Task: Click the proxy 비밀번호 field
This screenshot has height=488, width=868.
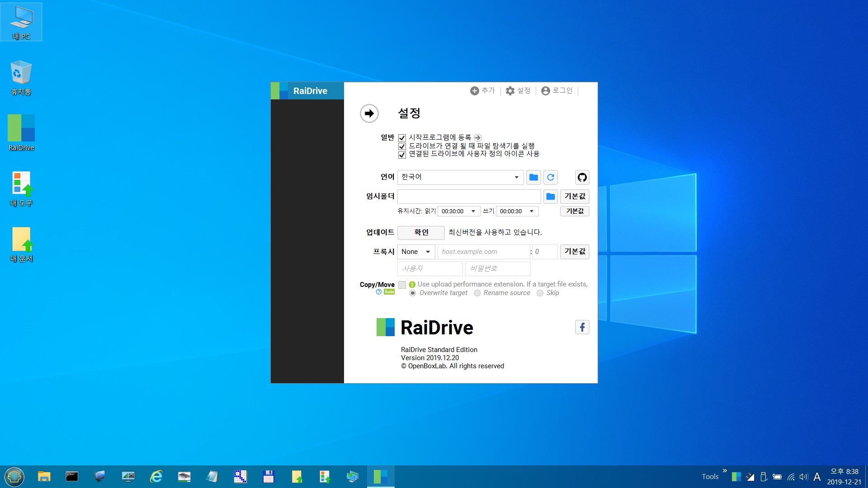Action: (x=498, y=269)
